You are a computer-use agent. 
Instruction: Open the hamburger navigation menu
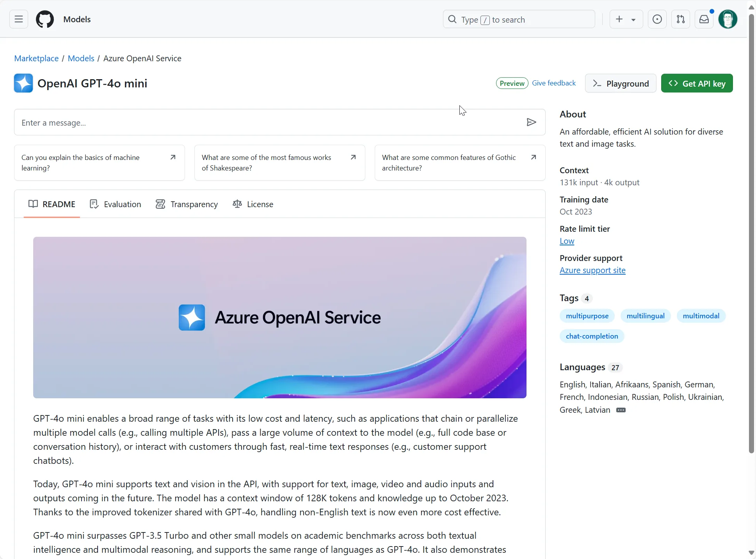click(18, 19)
